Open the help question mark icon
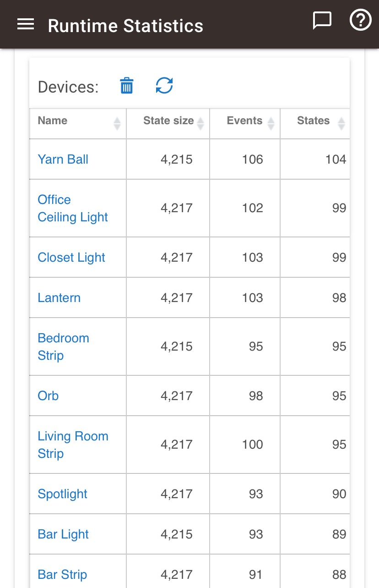The height and width of the screenshot is (588, 379). pos(360,21)
